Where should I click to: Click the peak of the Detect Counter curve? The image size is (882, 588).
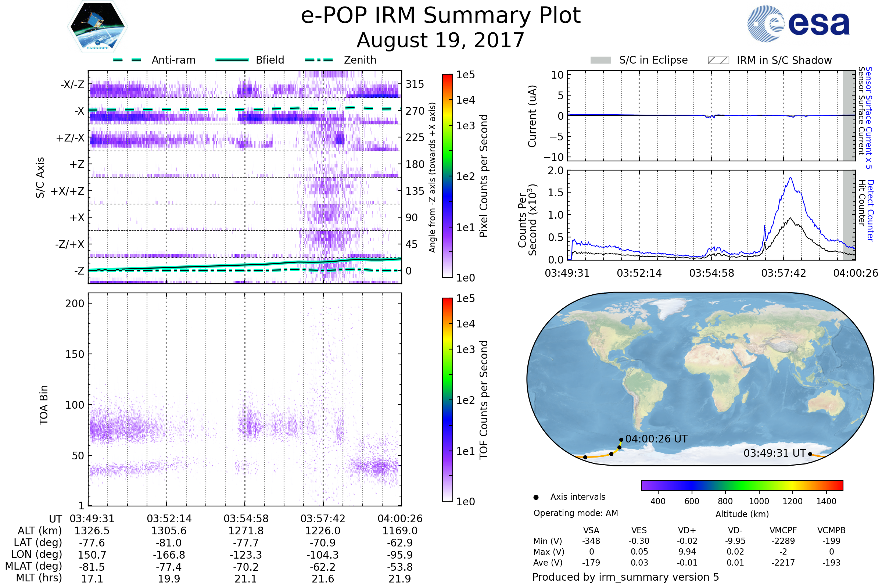[790, 178]
